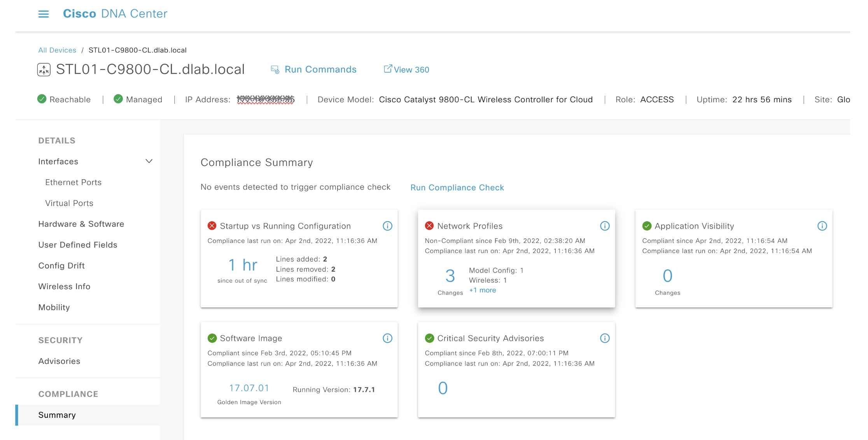Open Config Drift in the sidebar
Image resolution: width=868 pixels, height=440 pixels.
(61, 265)
